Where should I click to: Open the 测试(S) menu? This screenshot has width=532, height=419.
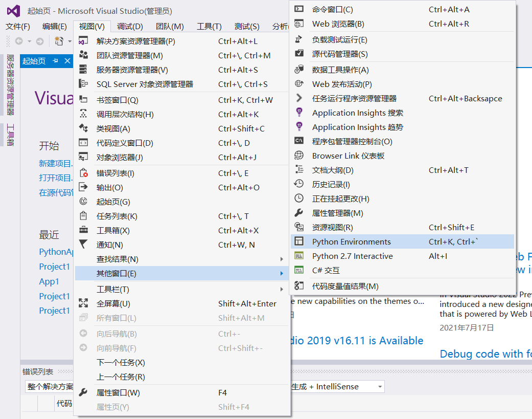(247, 27)
